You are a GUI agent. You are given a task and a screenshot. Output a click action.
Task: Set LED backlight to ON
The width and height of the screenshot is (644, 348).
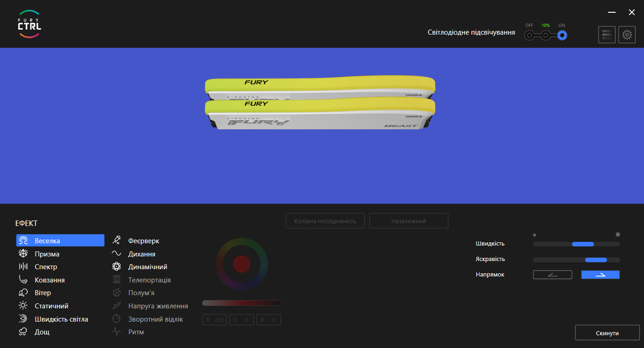coord(562,35)
